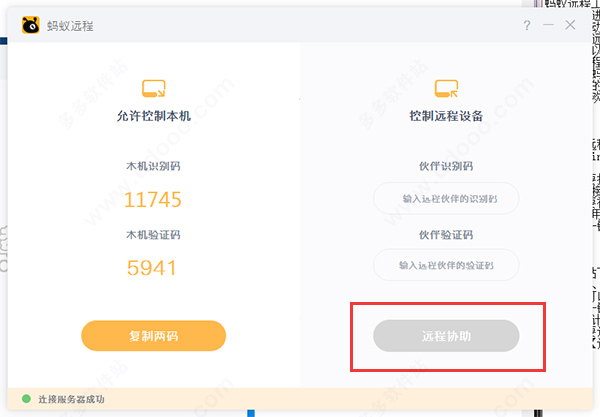Select the local ID number 11745

[153, 200]
